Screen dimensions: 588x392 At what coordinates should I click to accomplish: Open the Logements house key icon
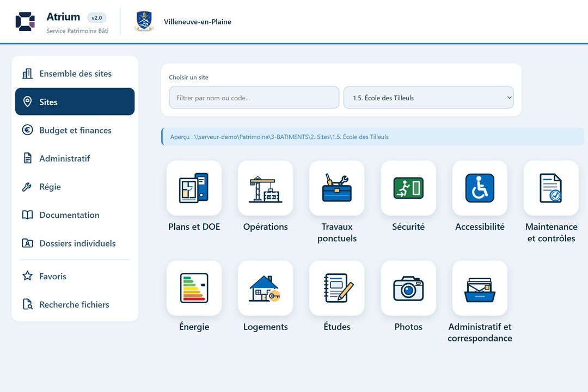pyautogui.click(x=266, y=288)
